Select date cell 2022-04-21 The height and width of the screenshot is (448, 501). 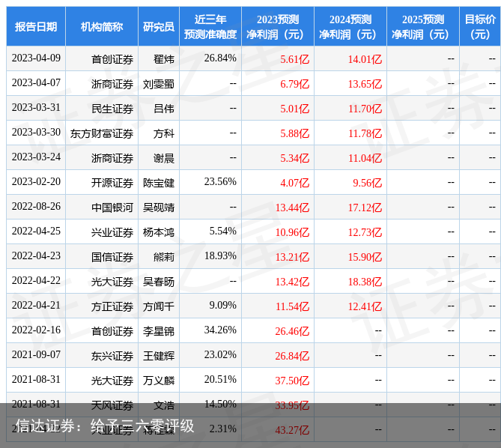coord(36,305)
